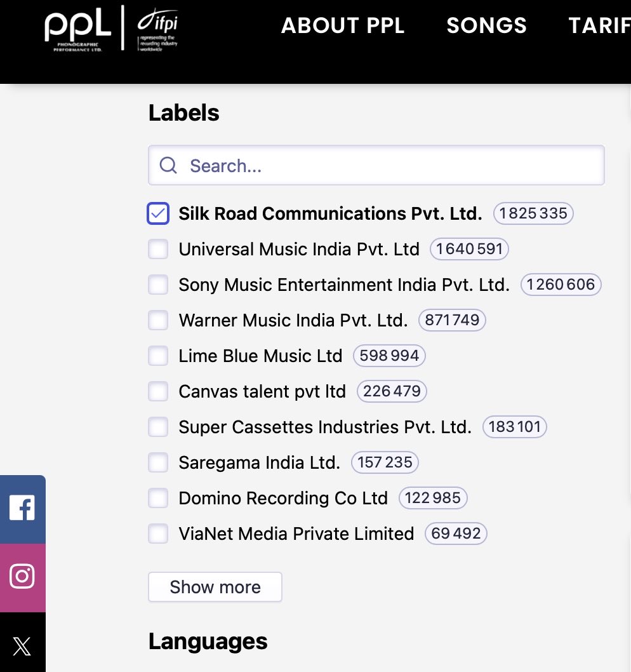Select the Saregama India Ltd. checkbox
631x672 pixels.
(x=158, y=462)
